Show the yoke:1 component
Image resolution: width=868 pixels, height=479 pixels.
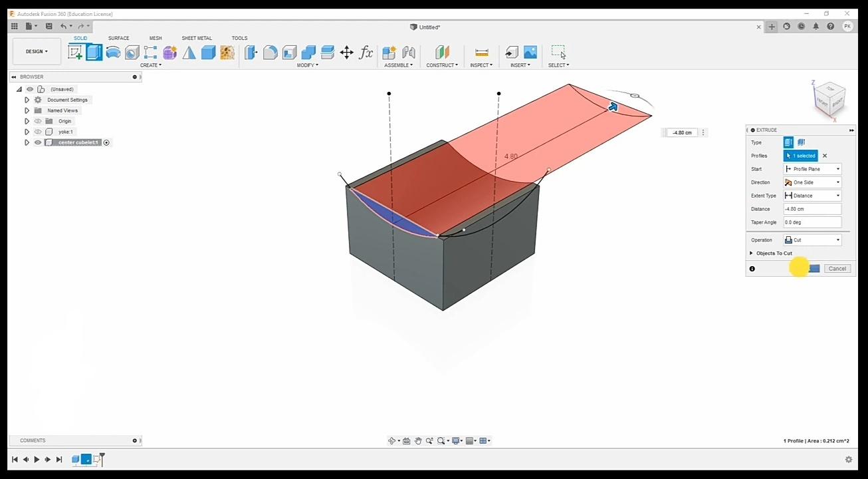38,132
